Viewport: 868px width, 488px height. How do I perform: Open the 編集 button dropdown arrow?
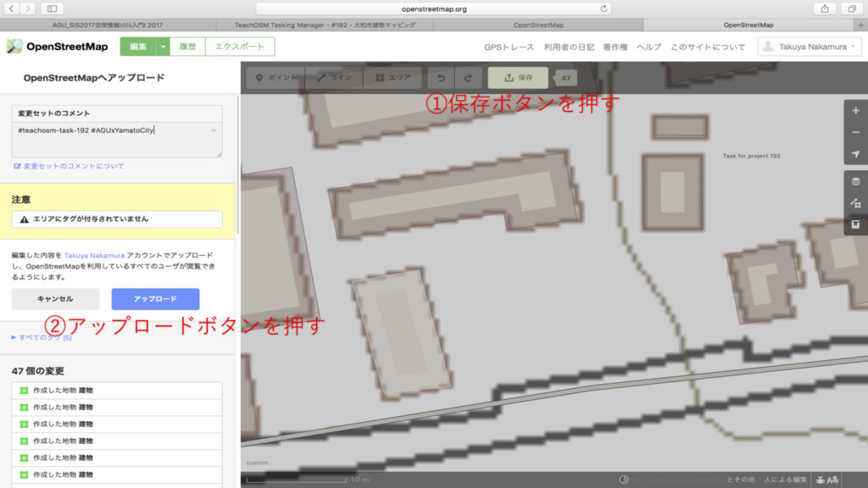click(163, 47)
